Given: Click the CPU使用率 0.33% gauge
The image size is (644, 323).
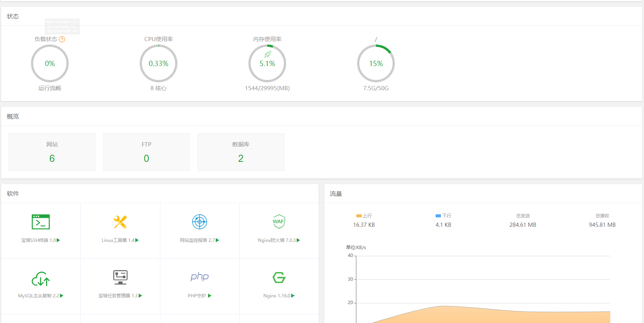Looking at the screenshot, I should 159,63.
